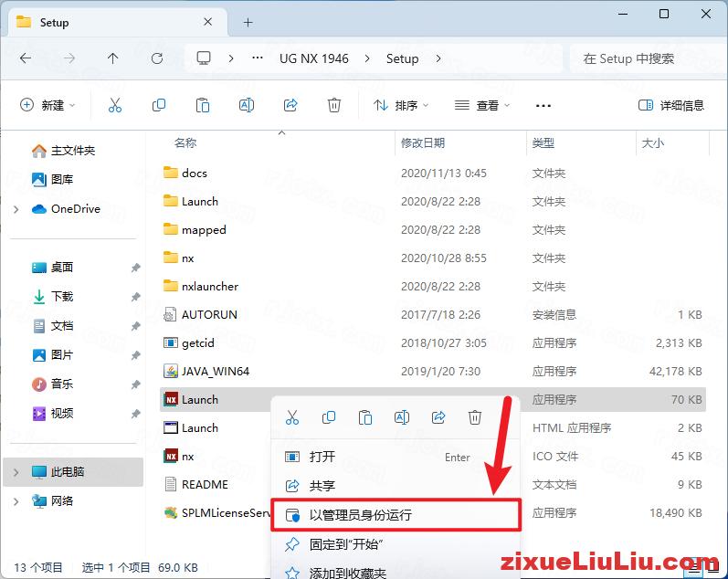Image resolution: width=728 pixels, height=579 pixels.
Task: Choose 以管理员身份运行 in context menu
Action: 396,515
